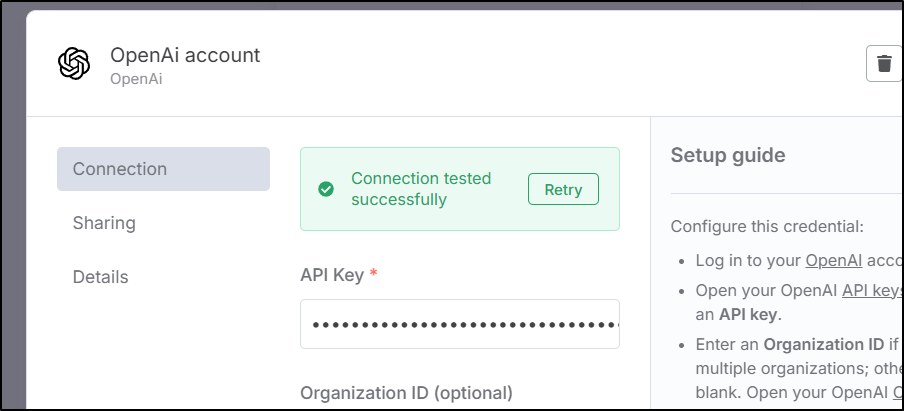Open the Connection section
Viewport: 904px width, 411px height.
pos(163,169)
